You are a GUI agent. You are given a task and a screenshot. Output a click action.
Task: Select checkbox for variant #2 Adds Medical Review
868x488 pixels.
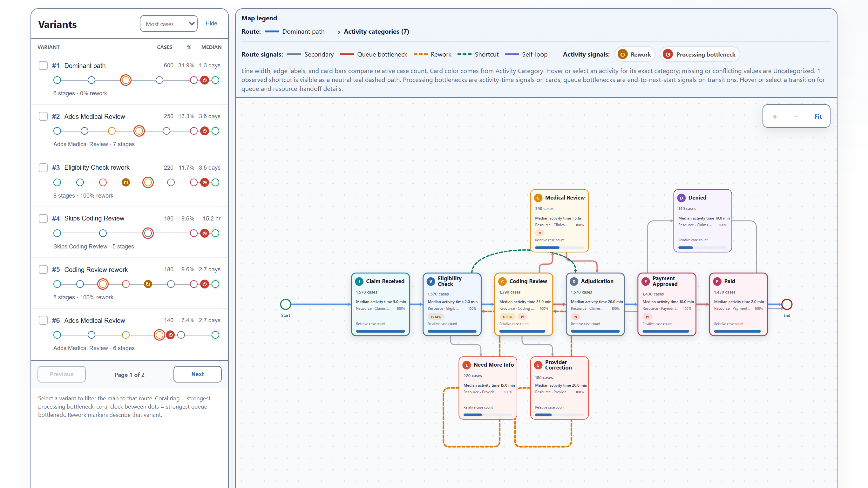tap(43, 116)
